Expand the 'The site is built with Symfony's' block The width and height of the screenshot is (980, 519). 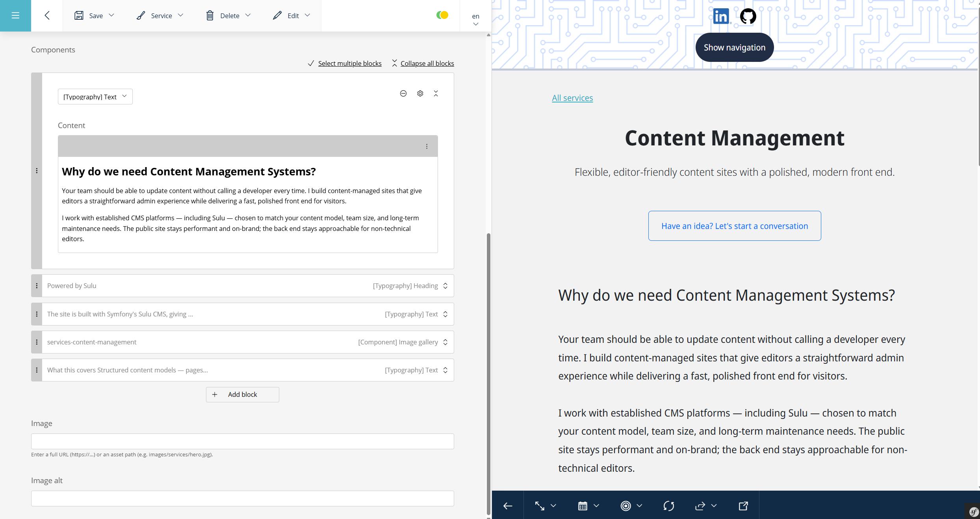pyautogui.click(x=445, y=314)
